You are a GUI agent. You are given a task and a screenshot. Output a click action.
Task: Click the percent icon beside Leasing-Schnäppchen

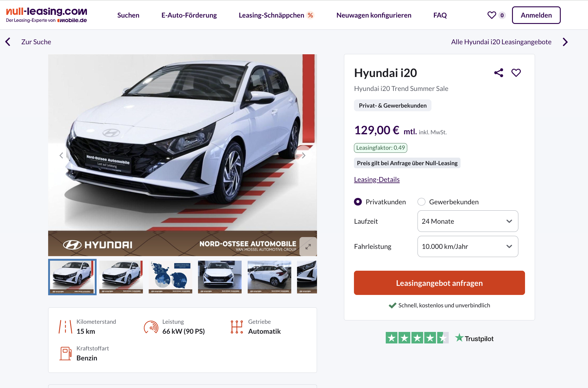(310, 15)
